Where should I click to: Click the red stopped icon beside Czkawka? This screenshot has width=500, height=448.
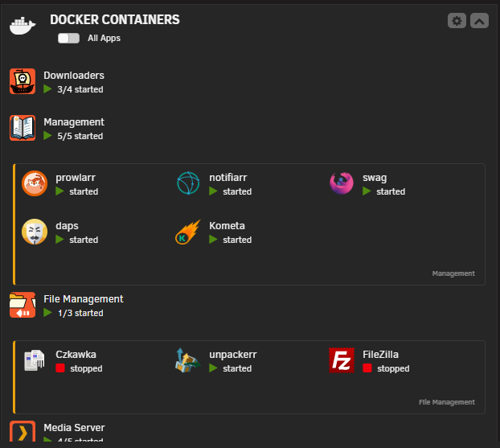point(60,368)
